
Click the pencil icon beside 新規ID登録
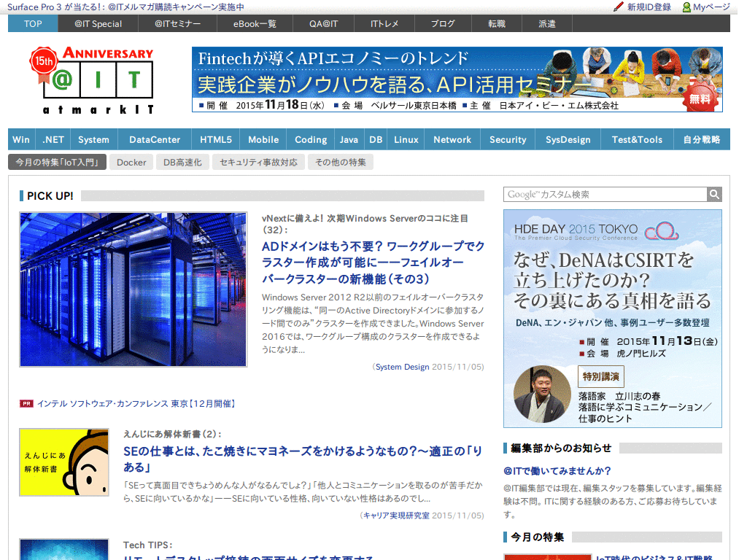point(617,7)
